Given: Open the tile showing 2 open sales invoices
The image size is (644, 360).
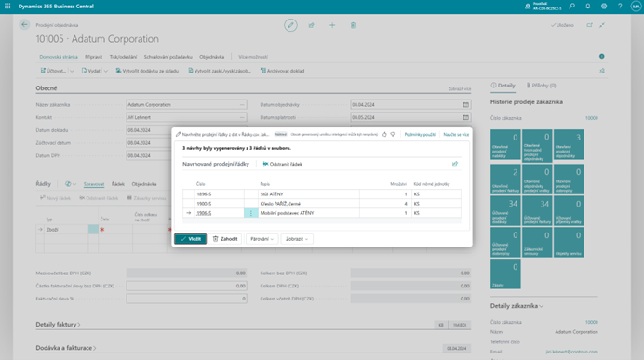Looking at the screenshot, I should point(505,180).
